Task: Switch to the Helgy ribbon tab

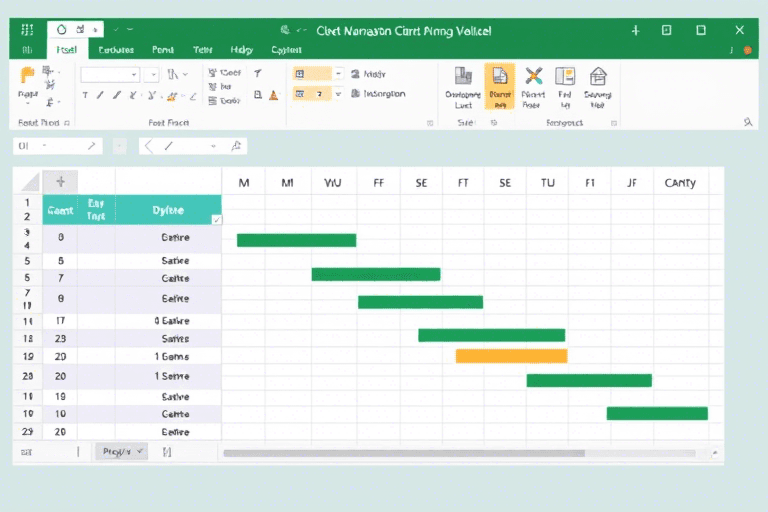Action: click(x=241, y=49)
